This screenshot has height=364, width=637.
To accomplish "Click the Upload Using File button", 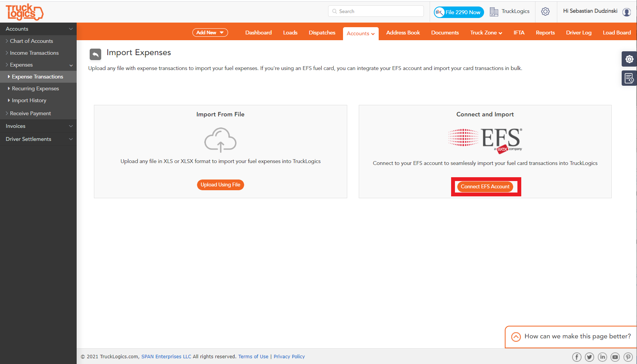I will pyautogui.click(x=220, y=185).
